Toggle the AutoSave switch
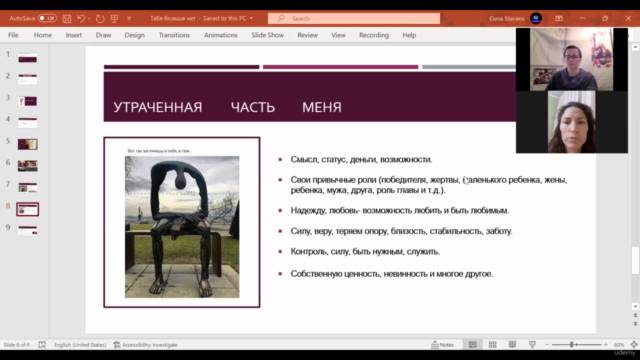640x360 pixels. pyautogui.click(x=47, y=18)
